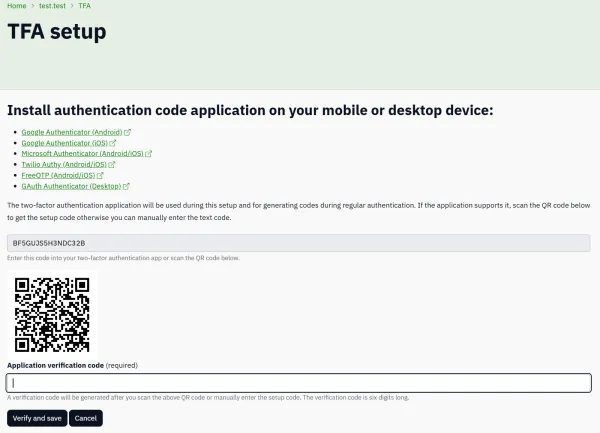600x433 pixels.
Task: Open FreeOTP (Android/iOS) link
Action: pyautogui.click(x=58, y=175)
